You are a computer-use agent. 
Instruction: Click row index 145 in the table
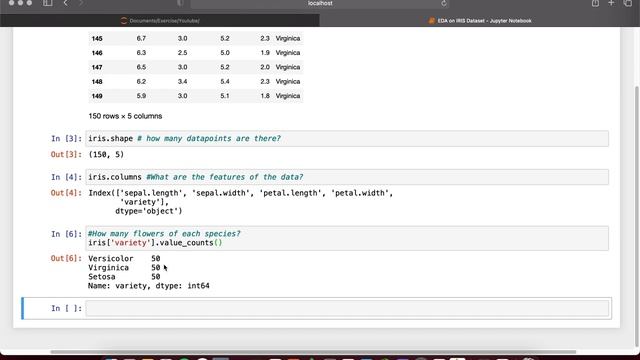97,38
